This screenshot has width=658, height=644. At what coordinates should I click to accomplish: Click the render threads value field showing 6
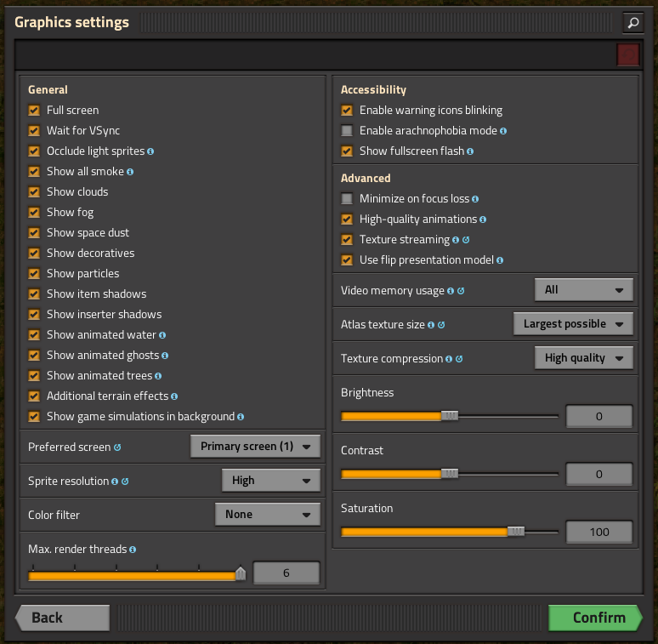(286, 573)
